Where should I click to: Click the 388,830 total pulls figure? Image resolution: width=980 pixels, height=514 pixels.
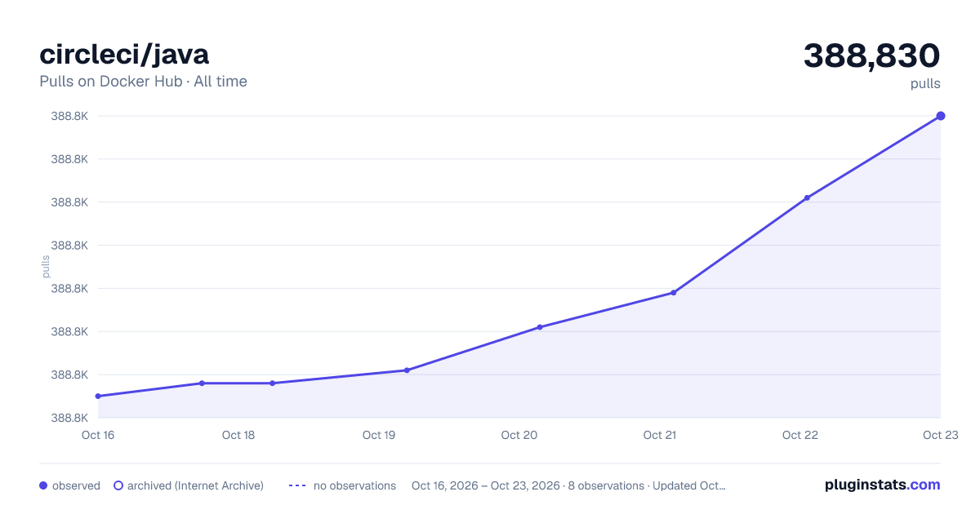(x=872, y=55)
